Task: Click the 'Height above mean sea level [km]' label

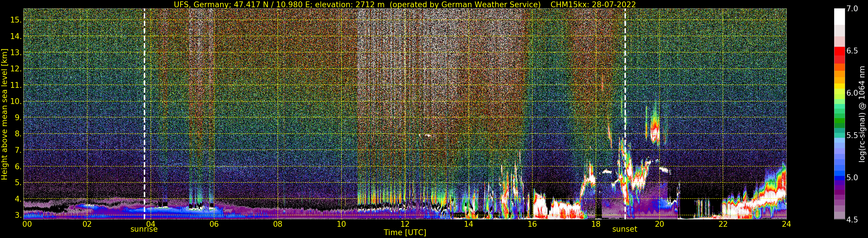Action: tap(4, 114)
